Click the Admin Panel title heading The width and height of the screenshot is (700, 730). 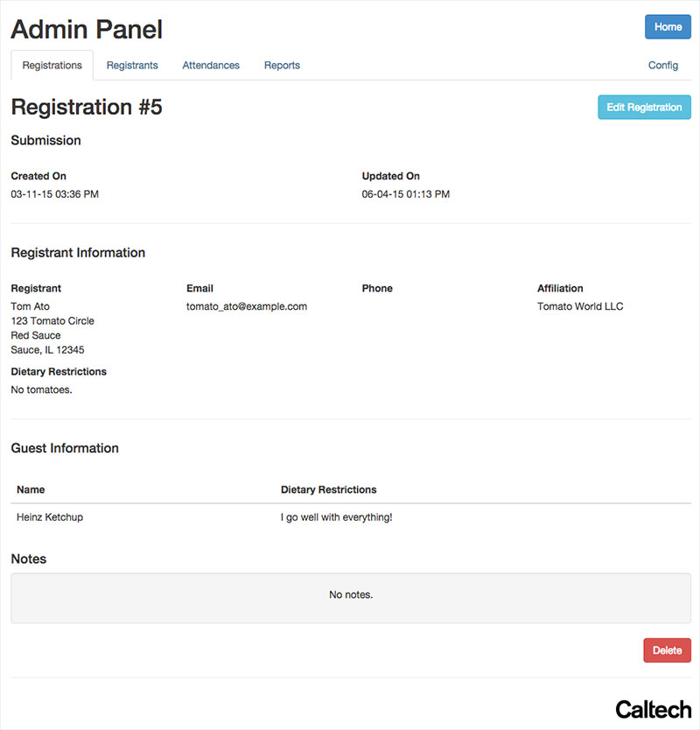(x=87, y=30)
